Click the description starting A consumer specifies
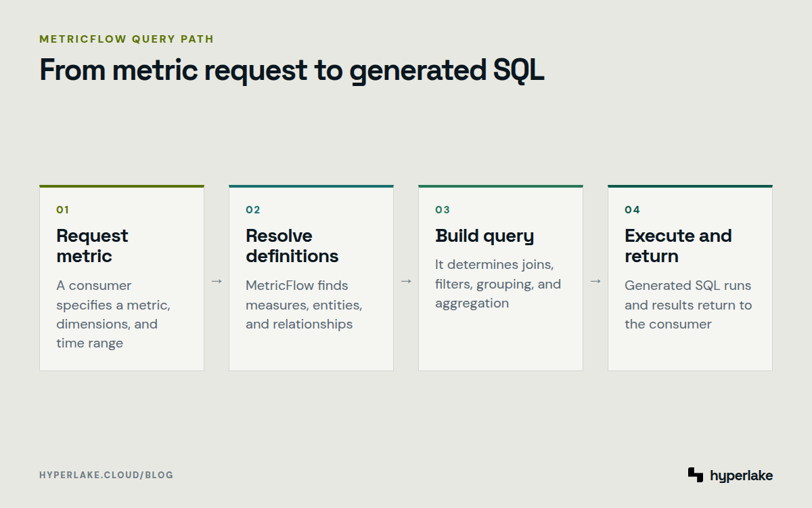The image size is (812, 508). 114,314
